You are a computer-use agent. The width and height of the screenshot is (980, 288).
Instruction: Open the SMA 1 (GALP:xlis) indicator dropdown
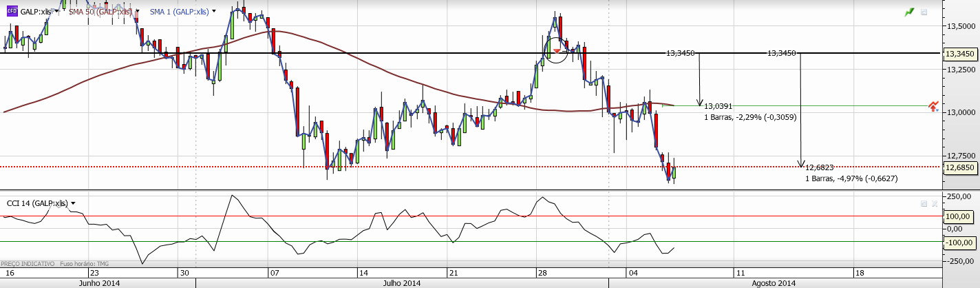tap(213, 12)
